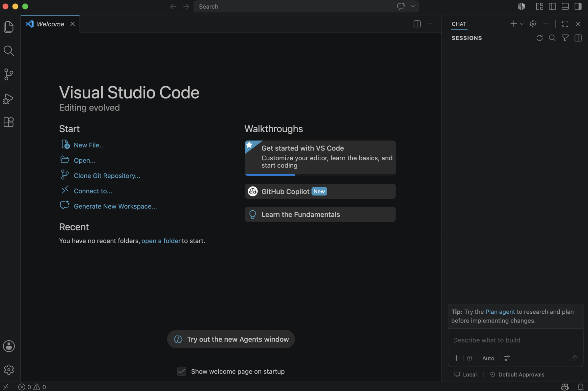Open the editor More Actions menu
The image size is (588, 391).
(430, 24)
